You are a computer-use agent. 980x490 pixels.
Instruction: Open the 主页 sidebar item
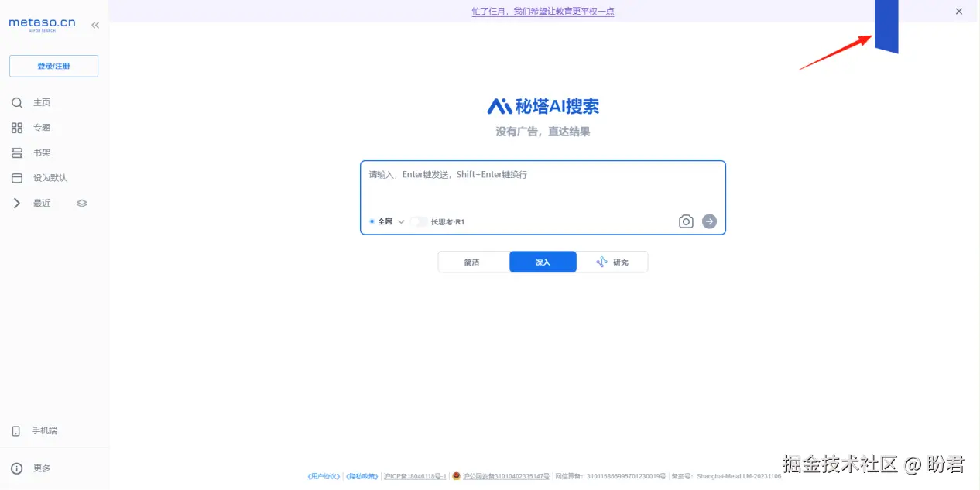[42, 102]
